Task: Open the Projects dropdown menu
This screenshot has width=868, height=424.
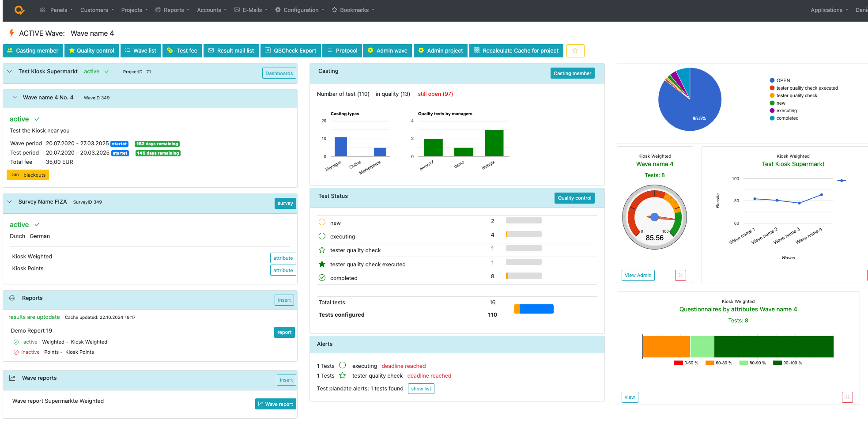Action: (135, 10)
